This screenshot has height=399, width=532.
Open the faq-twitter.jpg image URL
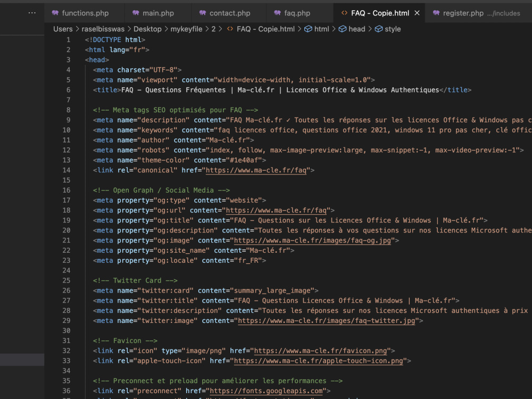327,321
